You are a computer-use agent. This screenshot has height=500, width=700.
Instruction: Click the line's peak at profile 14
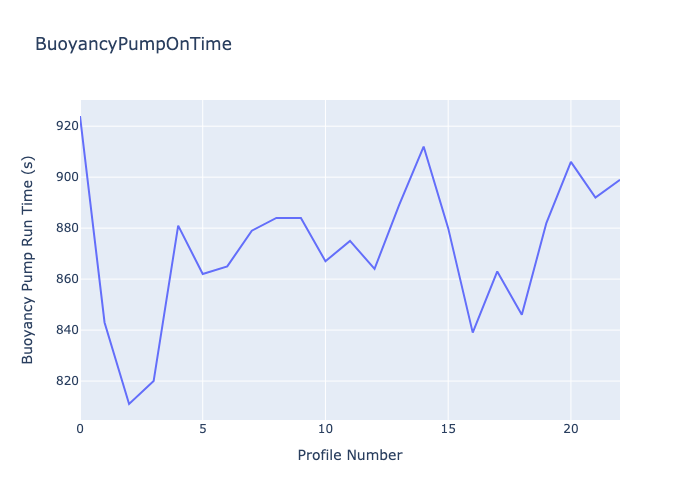coord(424,147)
